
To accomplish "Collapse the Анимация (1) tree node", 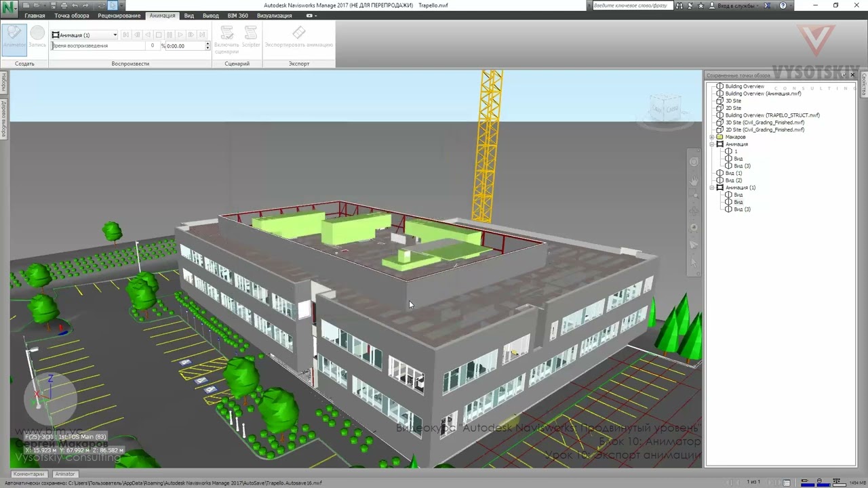I will click(x=712, y=188).
